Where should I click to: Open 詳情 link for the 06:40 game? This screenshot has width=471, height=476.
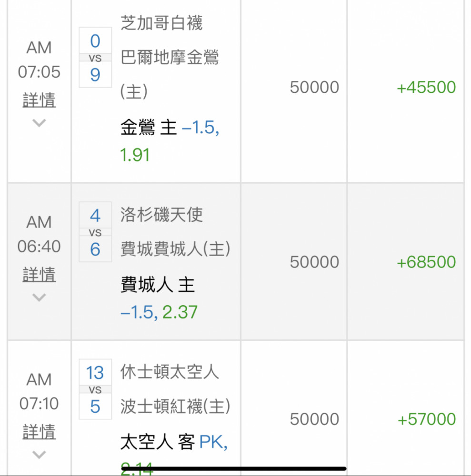[39, 275]
